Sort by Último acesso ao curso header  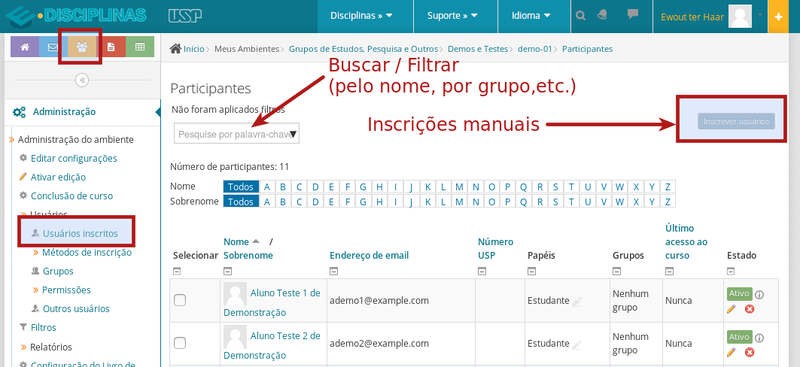tap(687, 242)
